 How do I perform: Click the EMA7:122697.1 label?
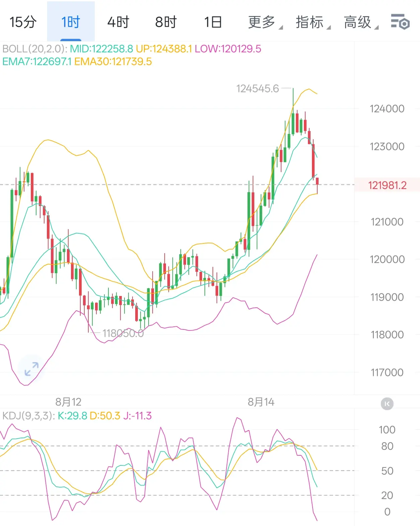[37, 62]
